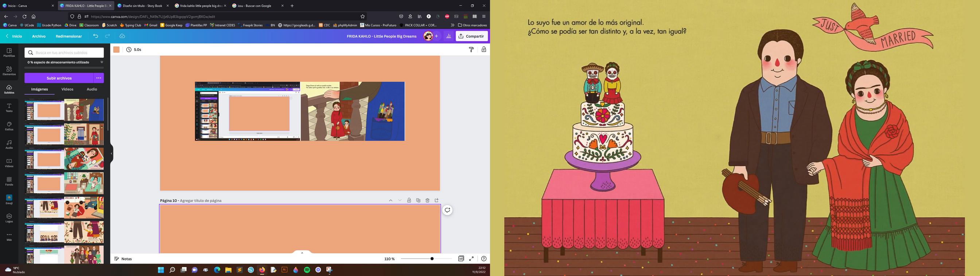The height and width of the screenshot is (276, 980).
Task: Open the Audio panel in the left sidebar
Action: coord(9,145)
